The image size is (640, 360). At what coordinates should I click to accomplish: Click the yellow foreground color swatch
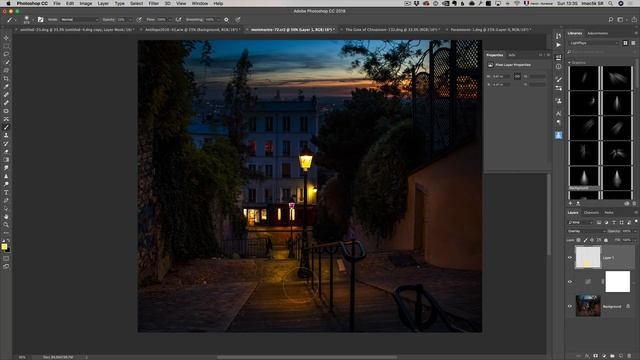point(4,247)
